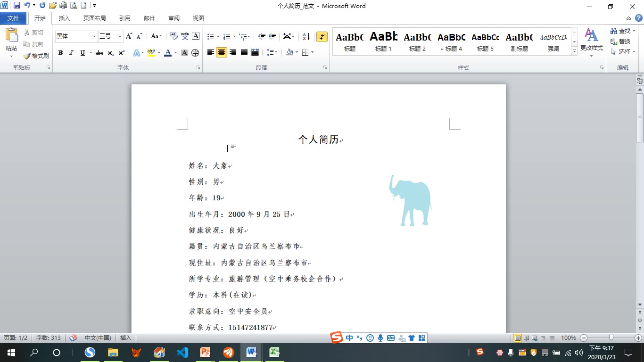
Task: Open the 审阅 ribbon tab
Action: tap(173, 18)
